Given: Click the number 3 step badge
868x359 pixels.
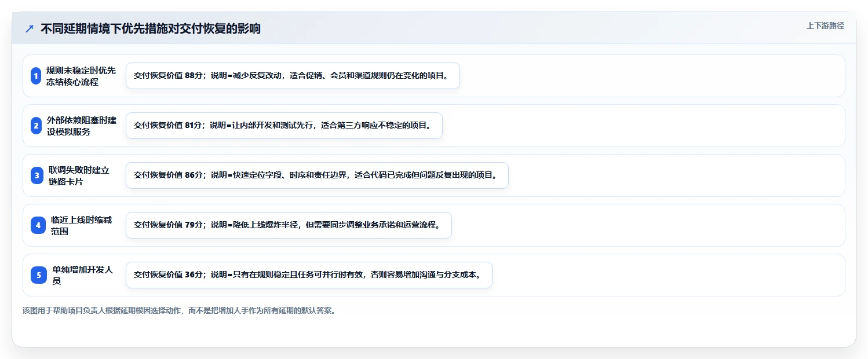Looking at the screenshot, I should [38, 175].
